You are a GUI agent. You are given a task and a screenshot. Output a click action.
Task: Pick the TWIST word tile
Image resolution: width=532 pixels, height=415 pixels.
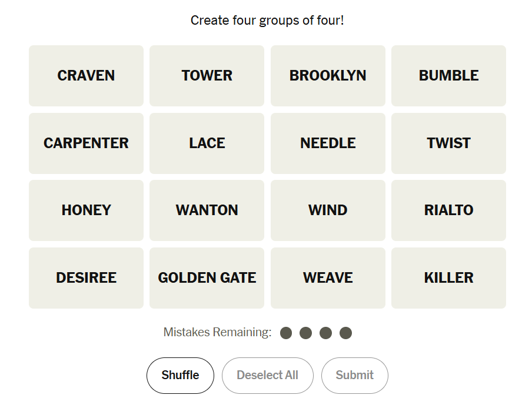448,143
